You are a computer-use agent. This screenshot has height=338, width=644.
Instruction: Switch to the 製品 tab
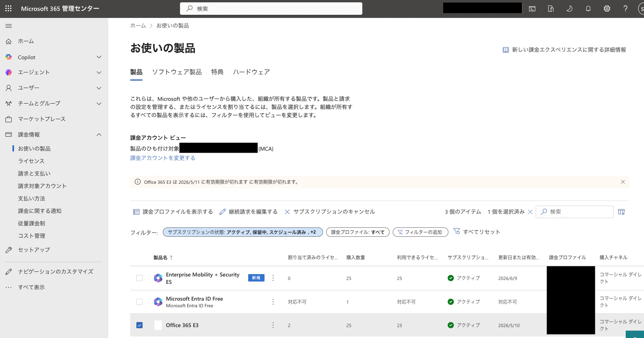point(136,72)
